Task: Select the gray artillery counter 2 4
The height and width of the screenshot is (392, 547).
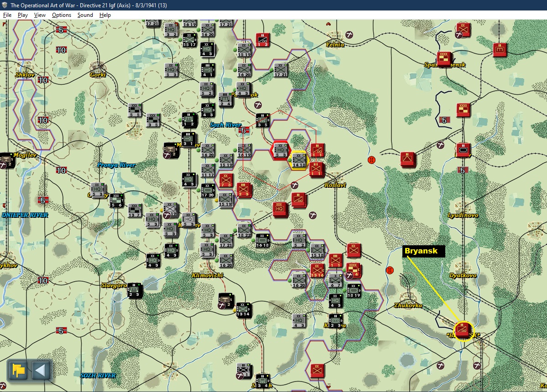Action: point(226,100)
